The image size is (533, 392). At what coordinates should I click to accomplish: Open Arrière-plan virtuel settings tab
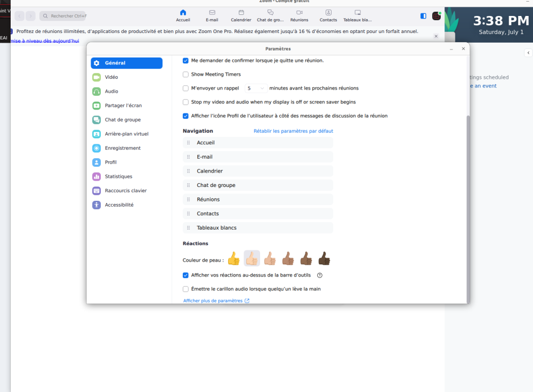tap(126, 134)
